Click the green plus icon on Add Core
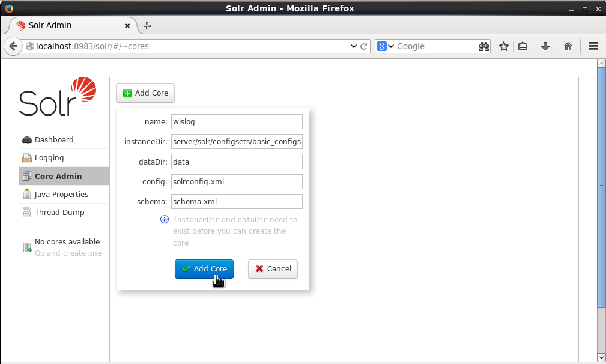This screenshot has width=606, height=364. (127, 93)
